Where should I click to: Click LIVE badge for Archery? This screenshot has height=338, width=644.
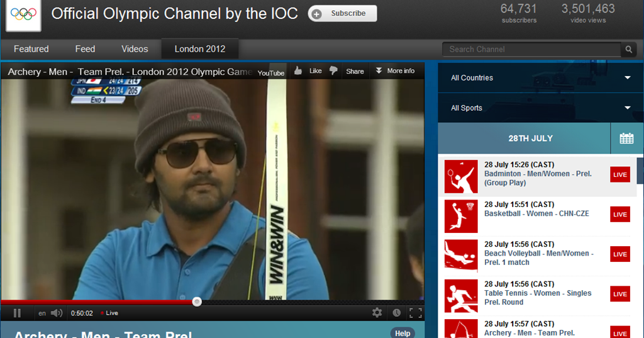[619, 332]
